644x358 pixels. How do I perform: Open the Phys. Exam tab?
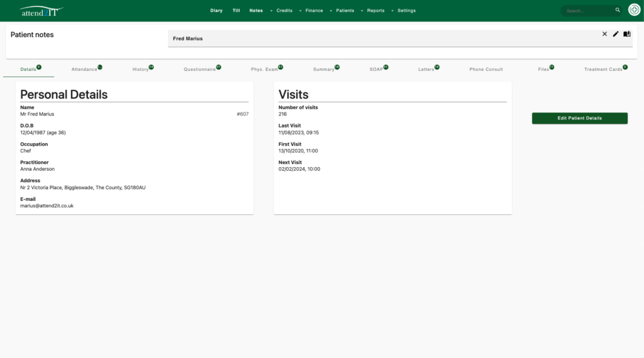click(265, 69)
